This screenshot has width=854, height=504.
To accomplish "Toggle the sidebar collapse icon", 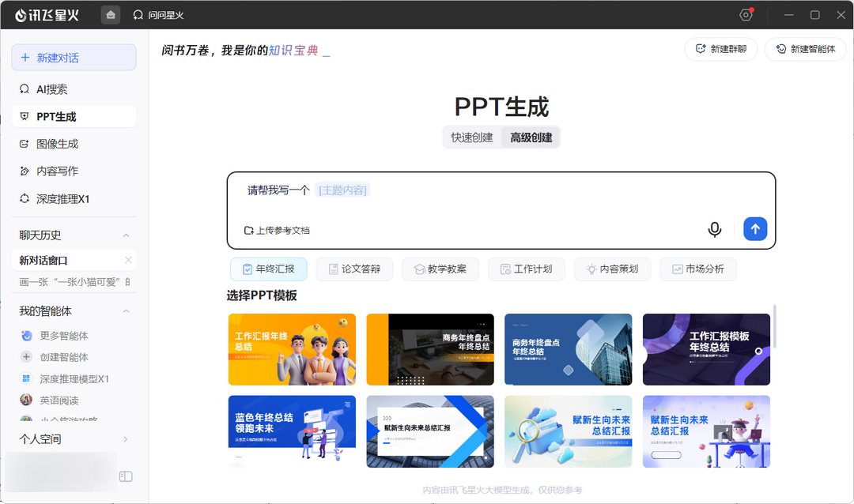I will click(x=126, y=476).
